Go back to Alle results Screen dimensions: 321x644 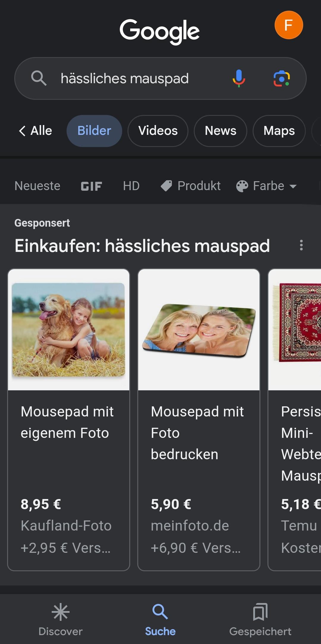point(36,131)
